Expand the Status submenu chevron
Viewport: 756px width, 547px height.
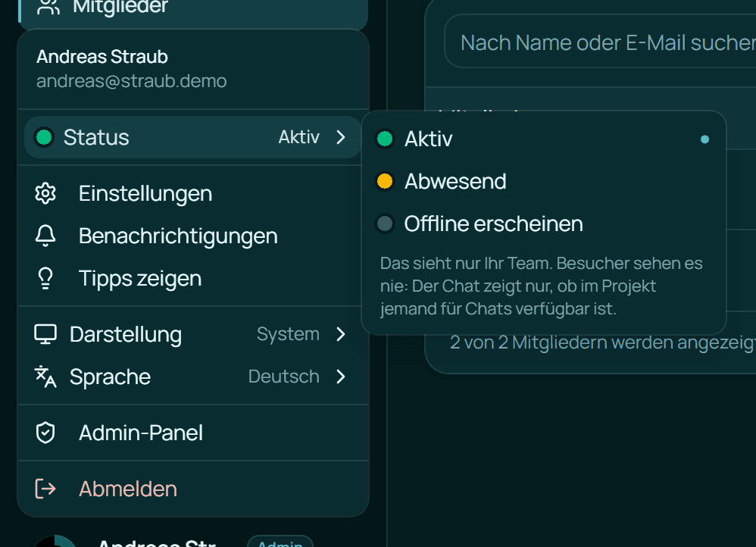pyautogui.click(x=341, y=137)
